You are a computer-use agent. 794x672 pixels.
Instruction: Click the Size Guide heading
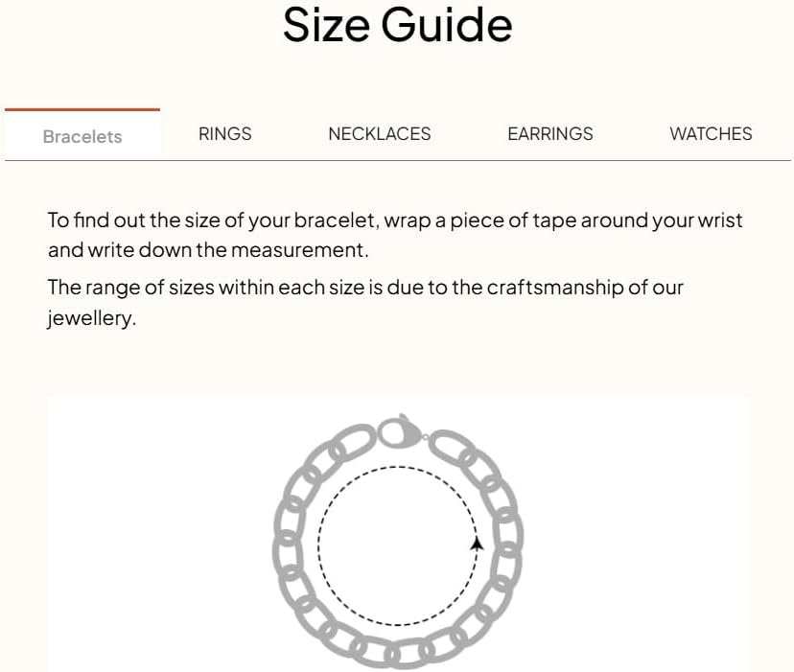point(397,26)
